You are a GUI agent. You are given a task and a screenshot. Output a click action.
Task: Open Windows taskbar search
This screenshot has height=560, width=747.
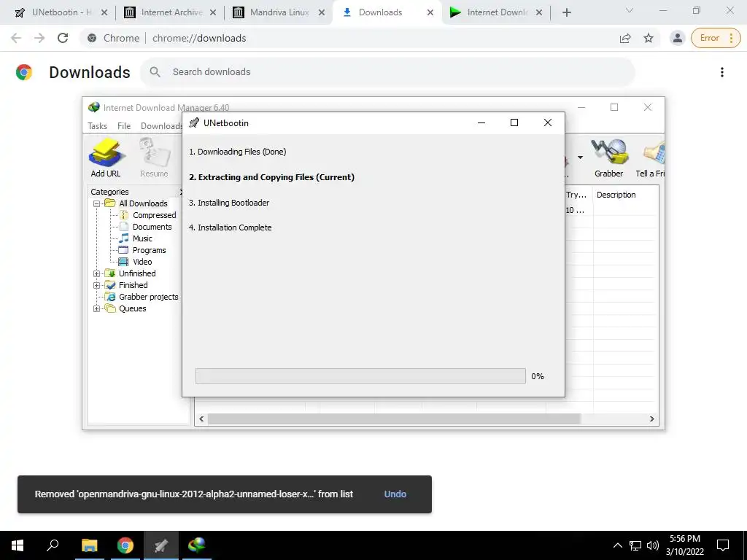pyautogui.click(x=53, y=545)
